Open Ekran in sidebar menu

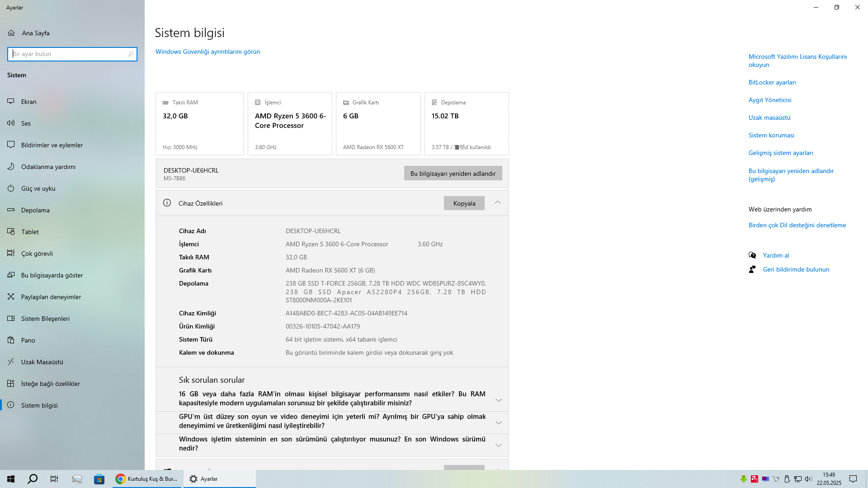[72, 102]
